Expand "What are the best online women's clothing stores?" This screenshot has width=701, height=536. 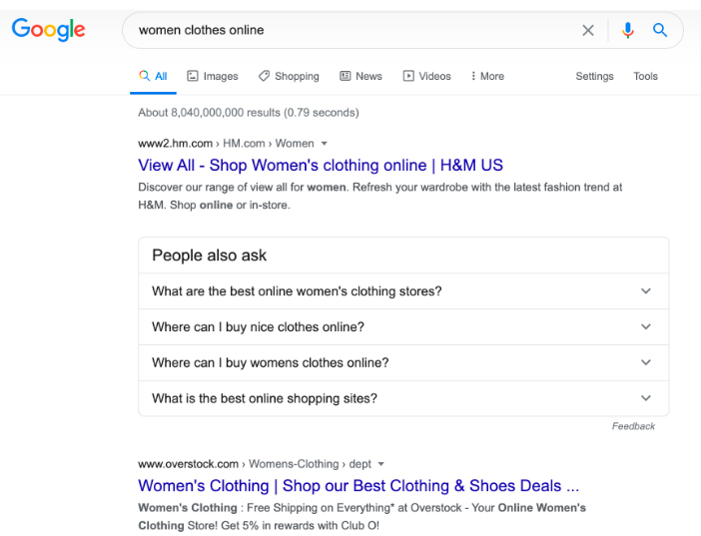pos(404,291)
